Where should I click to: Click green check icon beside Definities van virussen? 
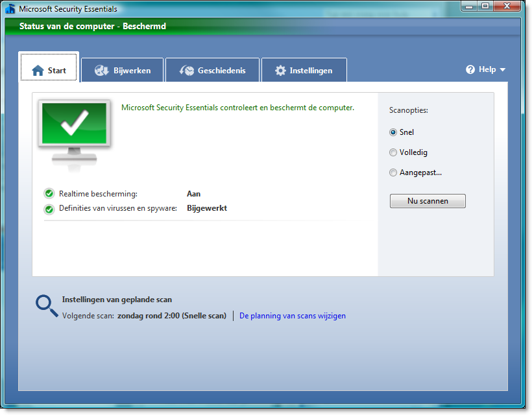coord(49,209)
